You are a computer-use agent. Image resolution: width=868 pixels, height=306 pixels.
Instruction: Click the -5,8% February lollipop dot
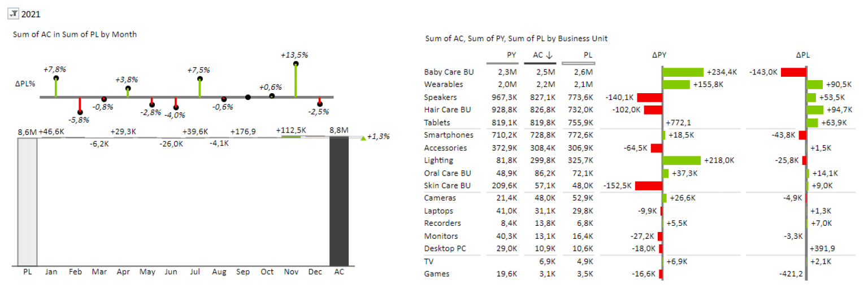(x=80, y=112)
